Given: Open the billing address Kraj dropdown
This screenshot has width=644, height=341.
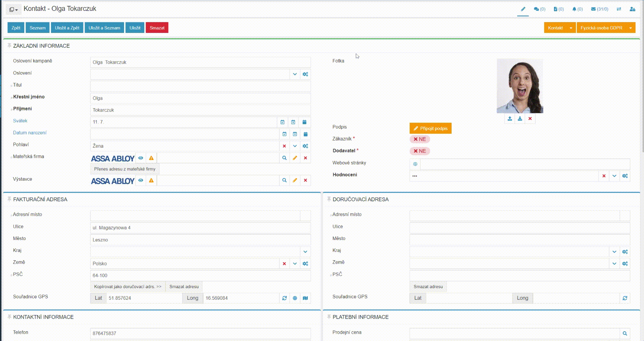Looking at the screenshot, I should tap(306, 252).
